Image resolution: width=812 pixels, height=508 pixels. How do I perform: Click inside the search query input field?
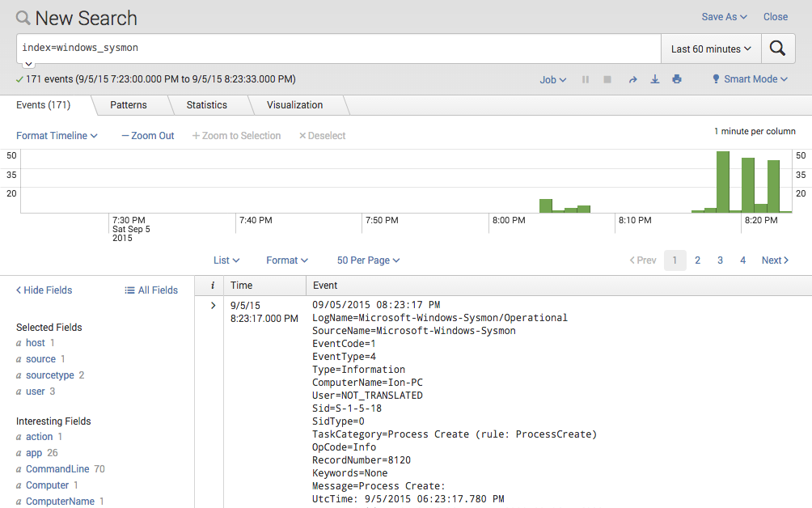pos(324,49)
